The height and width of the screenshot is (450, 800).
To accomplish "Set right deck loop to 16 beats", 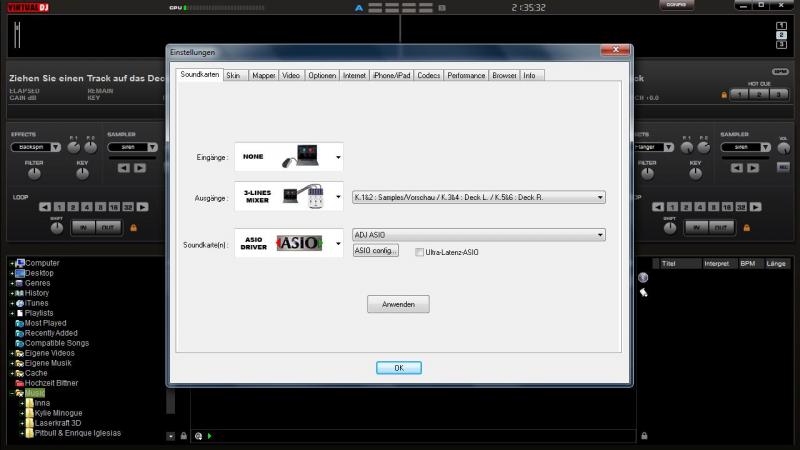I will (727, 207).
